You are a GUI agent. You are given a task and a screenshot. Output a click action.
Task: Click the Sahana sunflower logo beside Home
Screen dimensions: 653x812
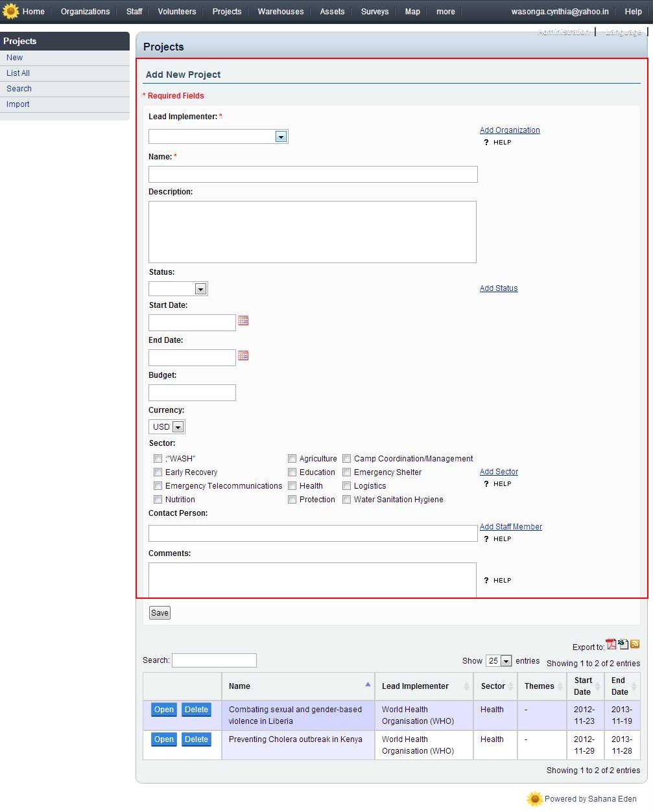coord(11,12)
